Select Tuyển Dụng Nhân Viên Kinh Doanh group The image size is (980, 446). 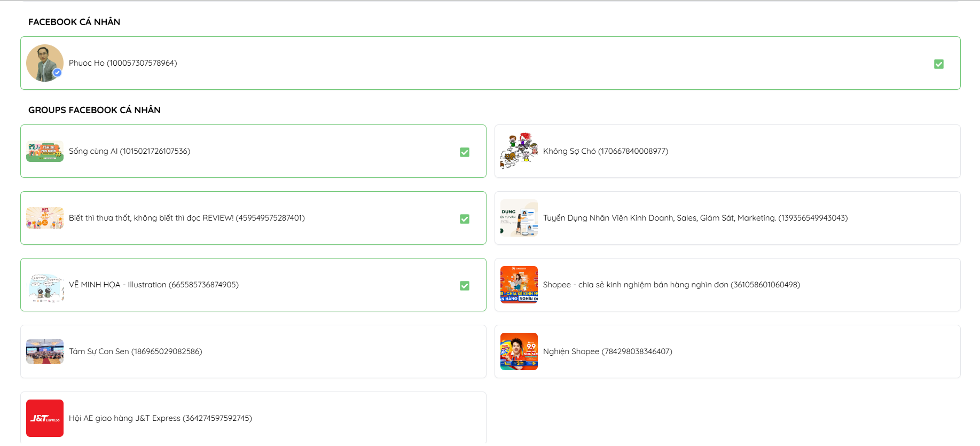[695, 218]
